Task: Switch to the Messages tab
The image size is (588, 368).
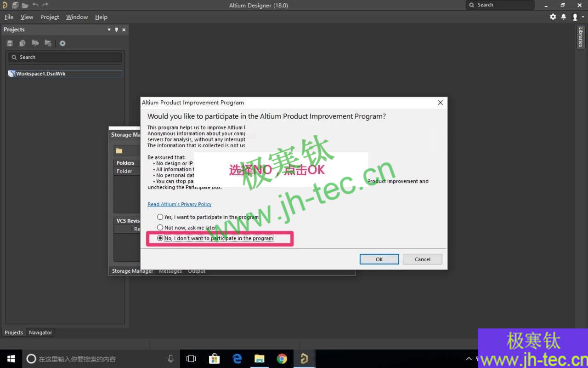Action: [170, 271]
